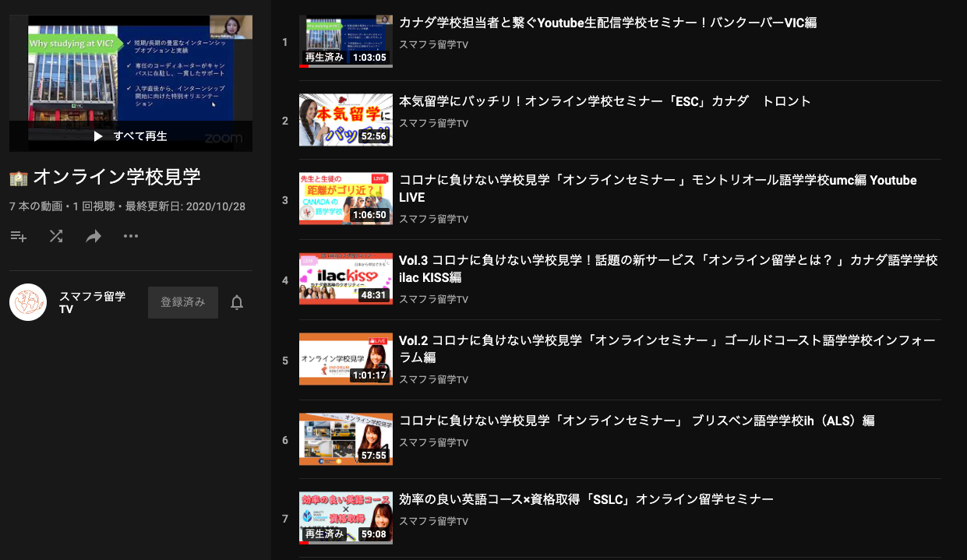This screenshot has width=967, height=560.
Task: Click the save playlist icon
Action: tap(19, 236)
